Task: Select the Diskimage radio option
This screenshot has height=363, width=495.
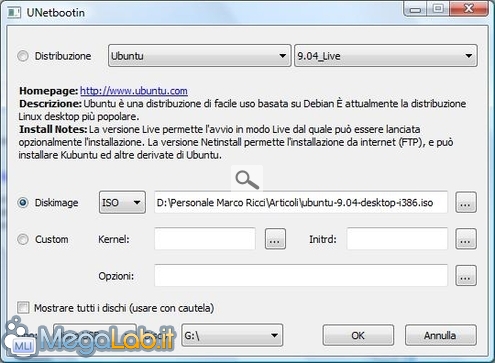Action: coord(23,202)
